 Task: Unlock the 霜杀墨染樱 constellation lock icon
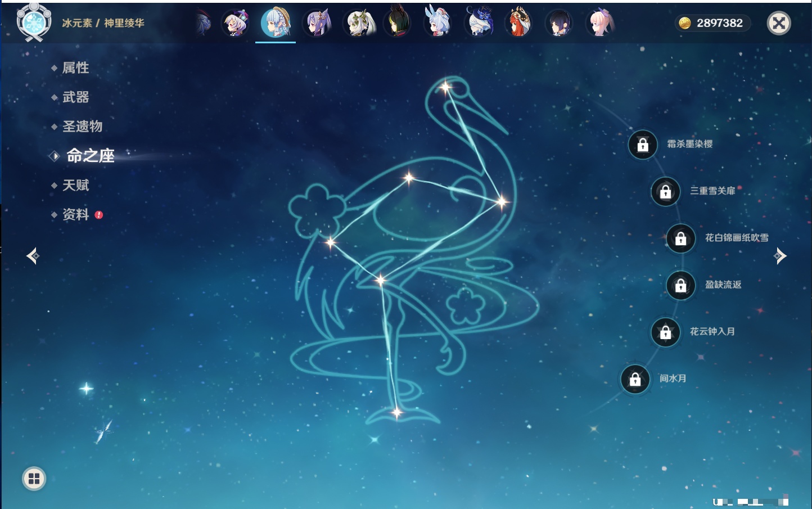643,145
